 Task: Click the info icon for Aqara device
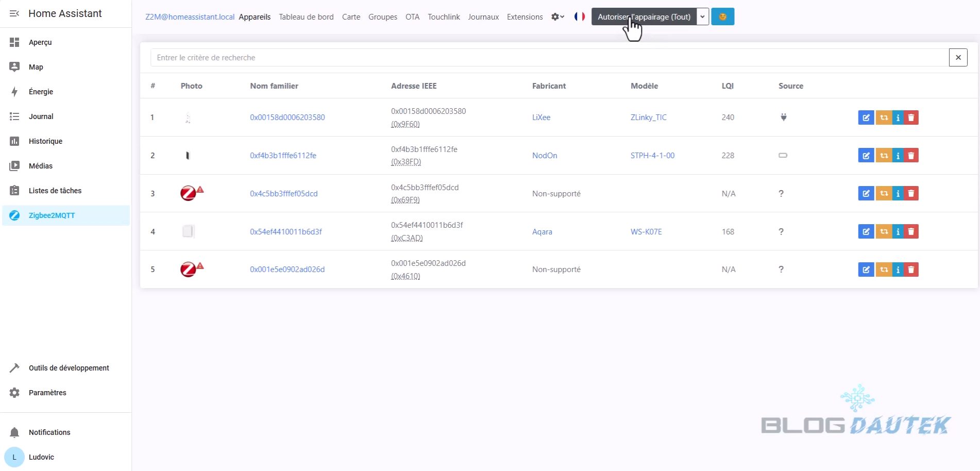[x=898, y=232]
